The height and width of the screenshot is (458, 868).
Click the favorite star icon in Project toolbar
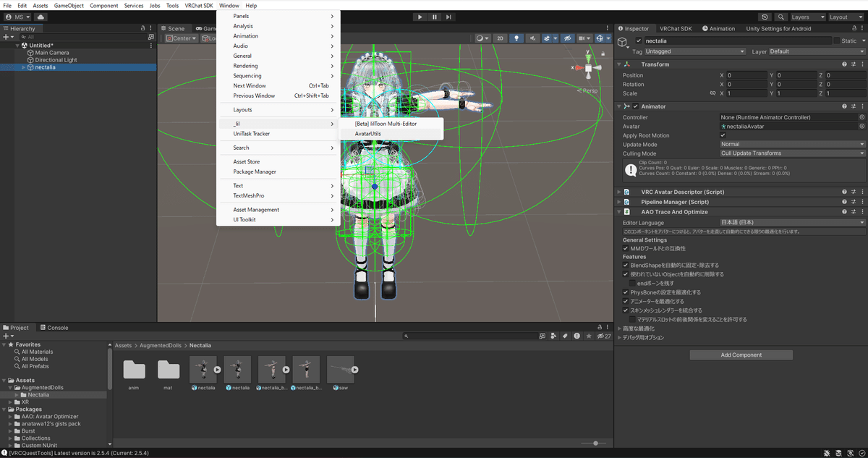click(588, 336)
